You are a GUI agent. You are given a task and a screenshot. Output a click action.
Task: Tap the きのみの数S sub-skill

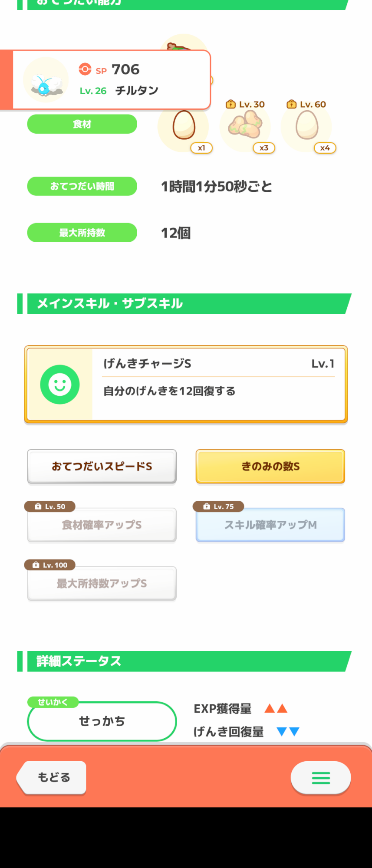pyautogui.click(x=270, y=467)
